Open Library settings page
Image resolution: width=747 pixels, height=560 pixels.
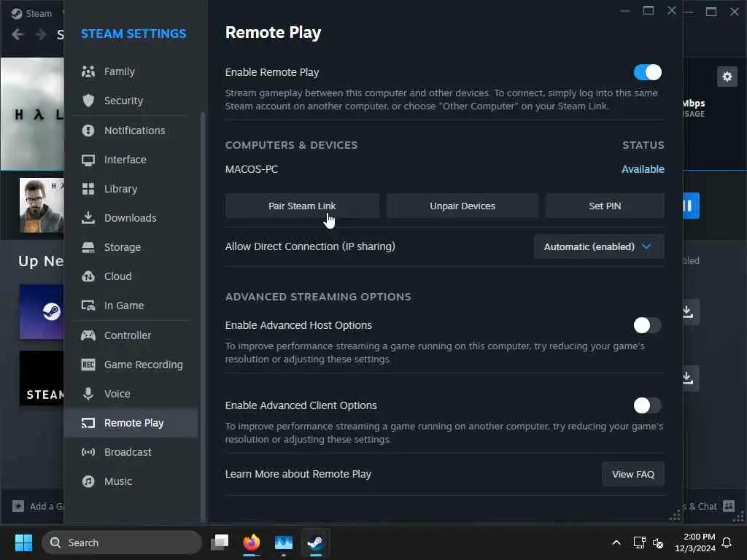pyautogui.click(x=131, y=189)
